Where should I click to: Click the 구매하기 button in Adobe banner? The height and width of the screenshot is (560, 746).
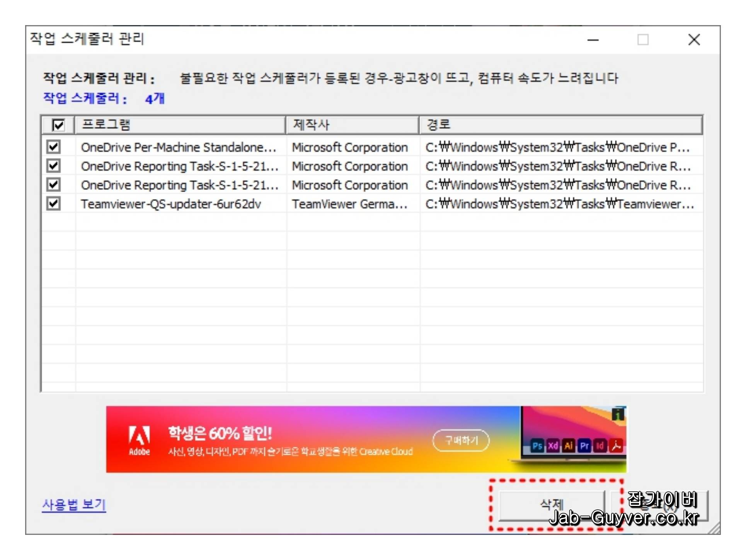pyautogui.click(x=461, y=441)
